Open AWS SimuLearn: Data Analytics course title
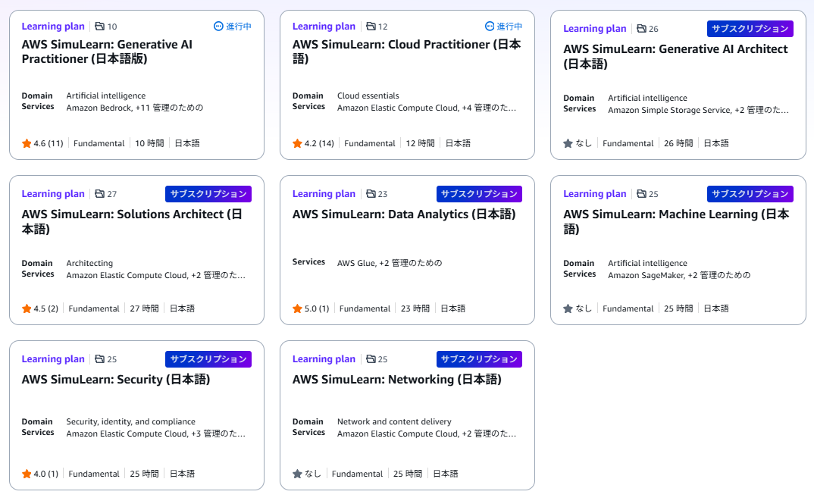Image resolution: width=814 pixels, height=504 pixels. pyautogui.click(x=404, y=214)
